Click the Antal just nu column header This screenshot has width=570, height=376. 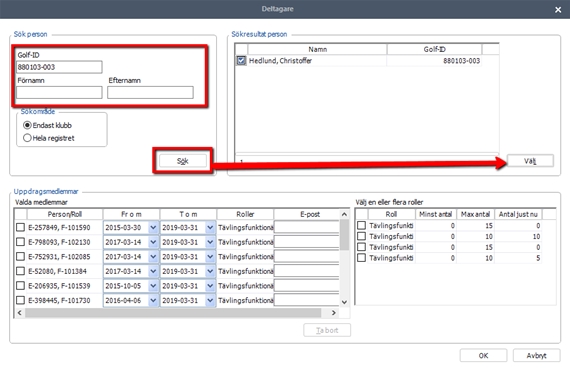[x=518, y=214]
